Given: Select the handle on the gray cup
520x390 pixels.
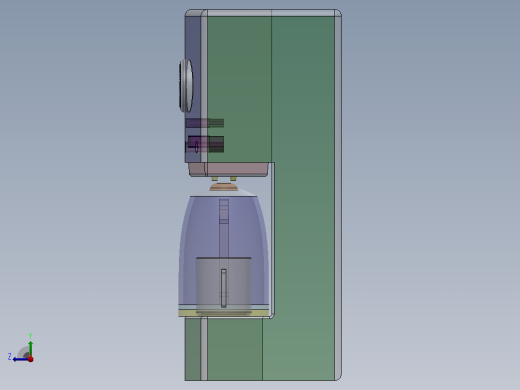Looking at the screenshot, I should tap(224, 288).
